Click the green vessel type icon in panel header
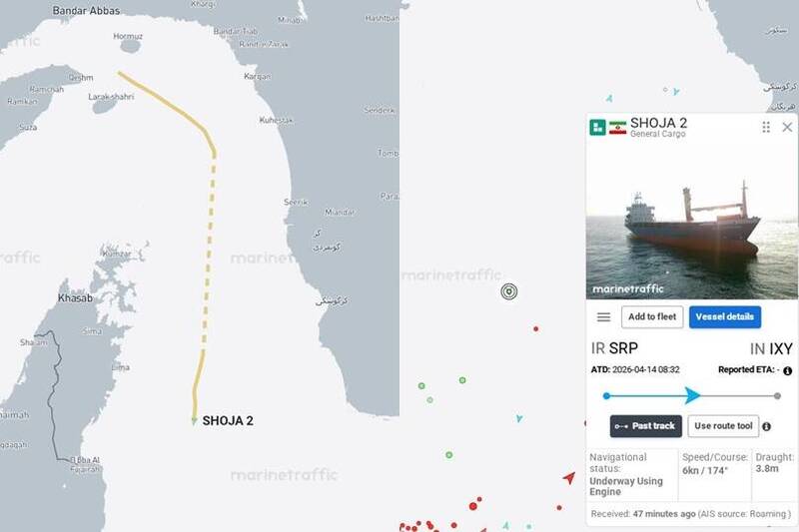This screenshot has width=799, height=532. pyautogui.click(x=597, y=127)
